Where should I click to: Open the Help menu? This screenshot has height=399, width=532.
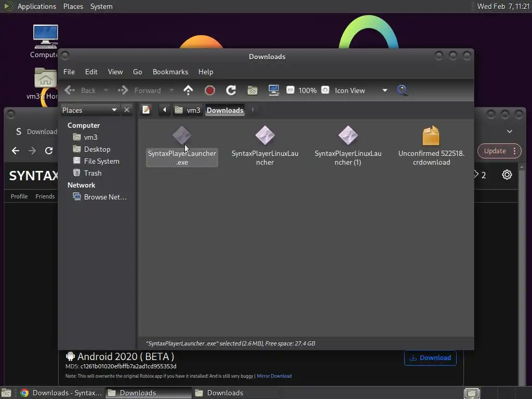pos(206,72)
